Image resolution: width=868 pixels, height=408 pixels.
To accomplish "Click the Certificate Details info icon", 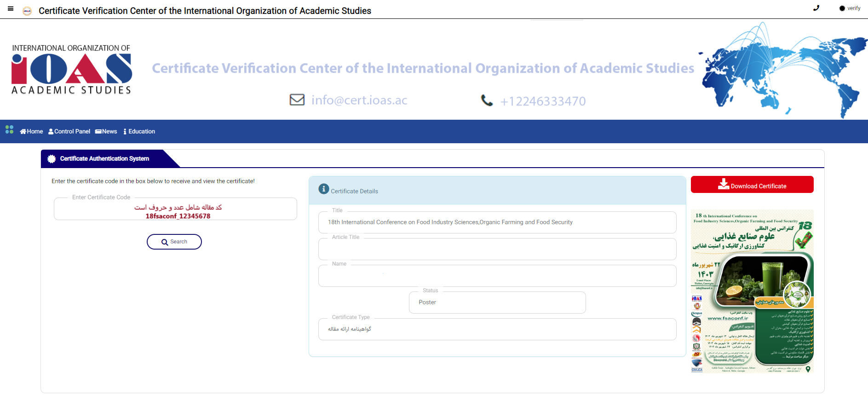I will tap(324, 189).
